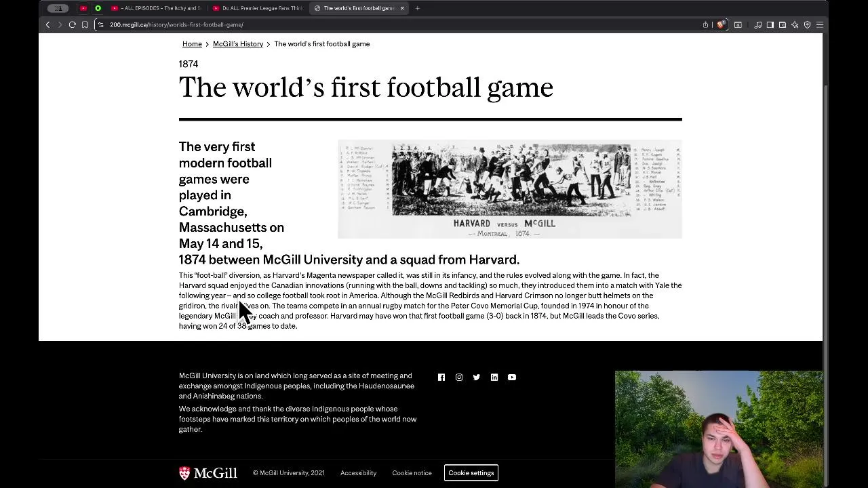This screenshot has width=868, height=488.
Task: Click the page title heading text
Action: pos(366,87)
